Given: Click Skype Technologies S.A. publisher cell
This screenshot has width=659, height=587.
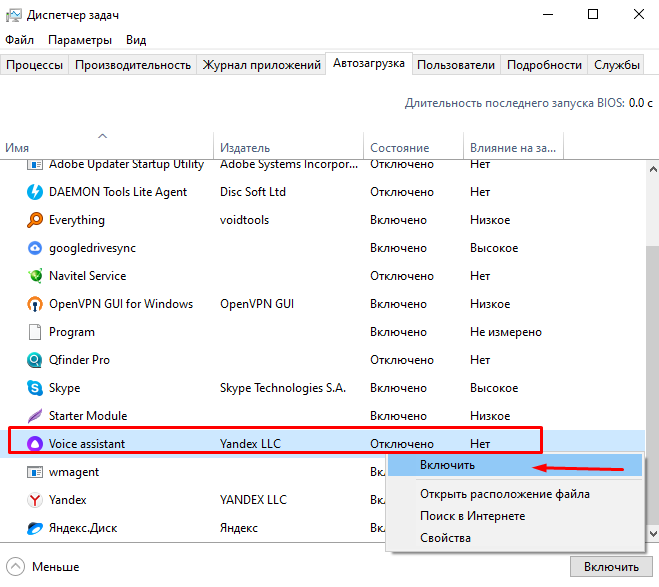Looking at the screenshot, I should click(283, 388).
